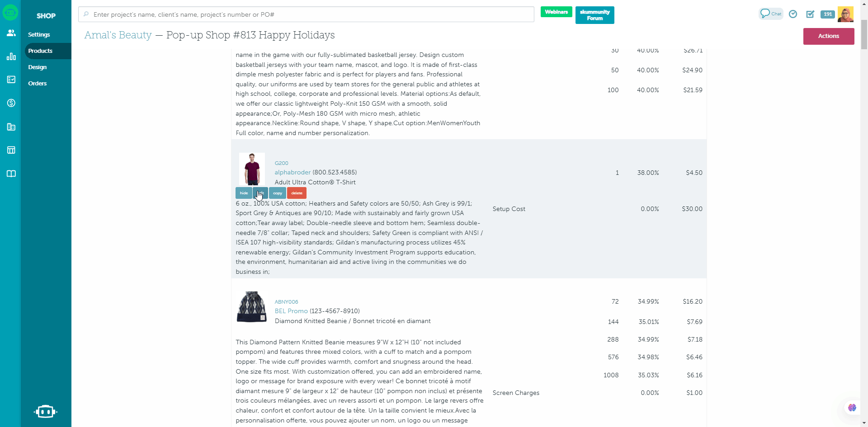This screenshot has height=427, width=868.
Task: Copy the G200 T-Shirt product
Action: [278, 193]
